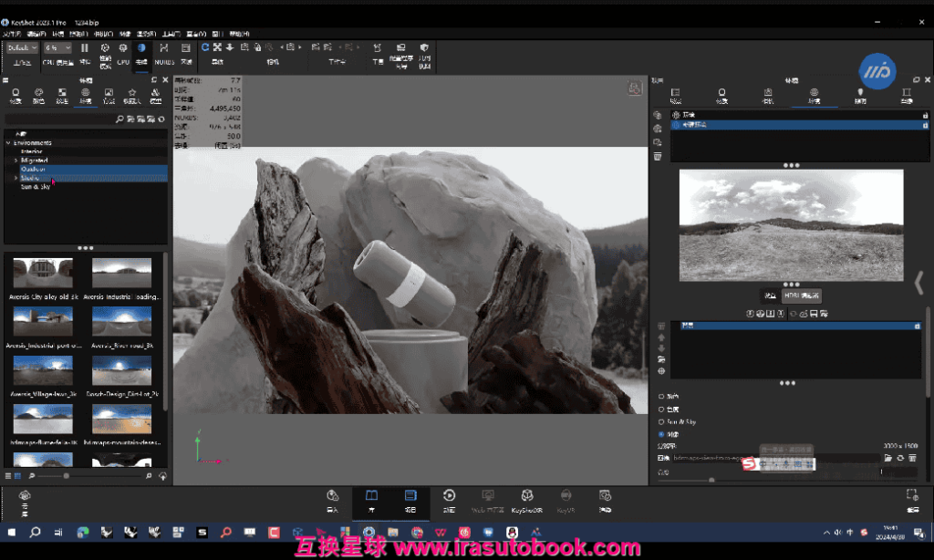This screenshot has height=560, width=934.
Task: Select the dolly camera down-arrow icon
Action: pos(230,47)
